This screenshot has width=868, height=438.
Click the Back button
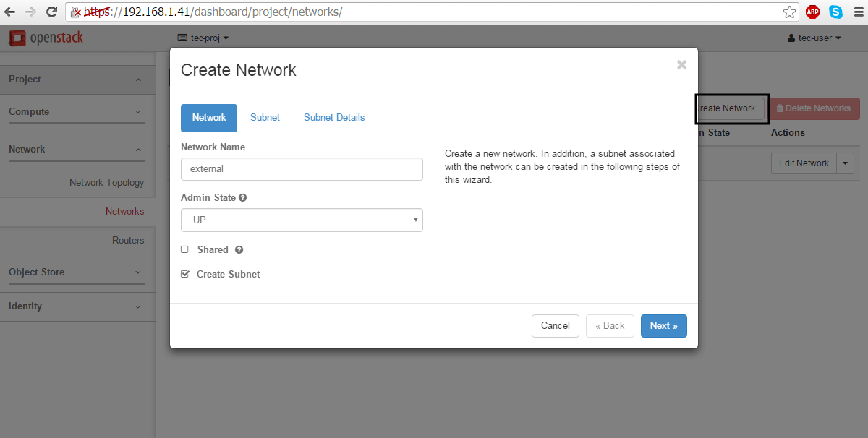[610, 326]
